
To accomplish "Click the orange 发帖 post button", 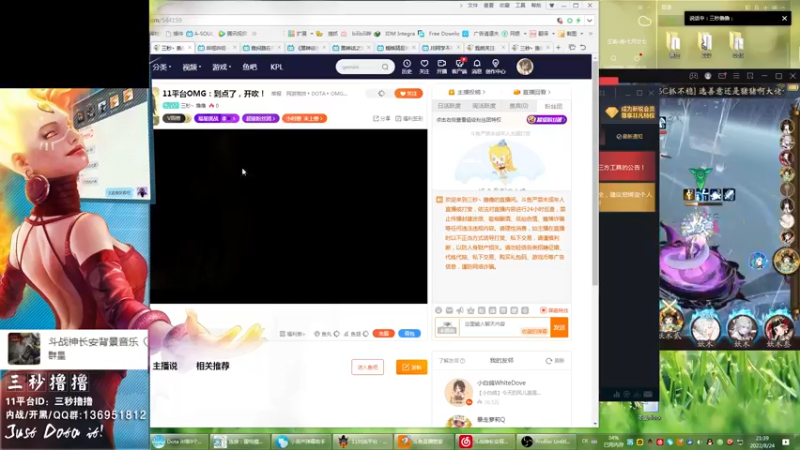I will [x=411, y=367].
